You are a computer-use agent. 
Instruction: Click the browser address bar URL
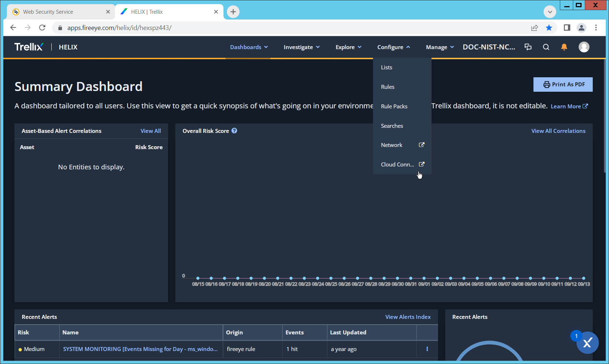click(x=119, y=28)
